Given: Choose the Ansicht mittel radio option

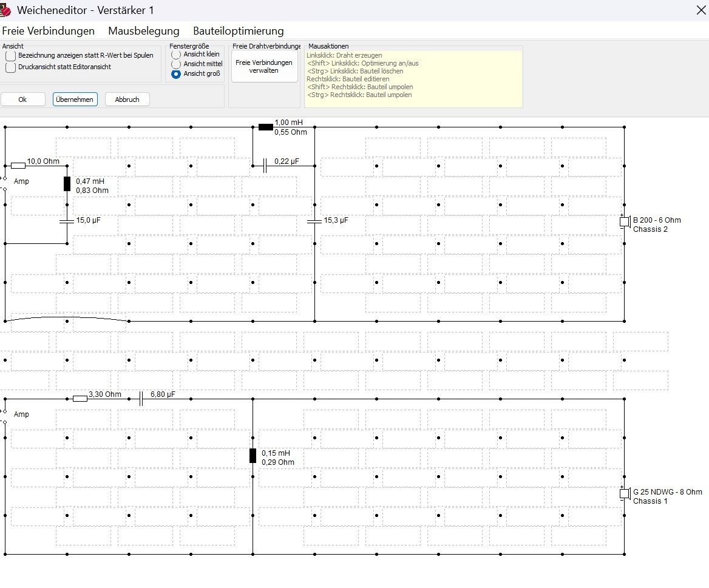Looking at the screenshot, I should tap(176, 64).
